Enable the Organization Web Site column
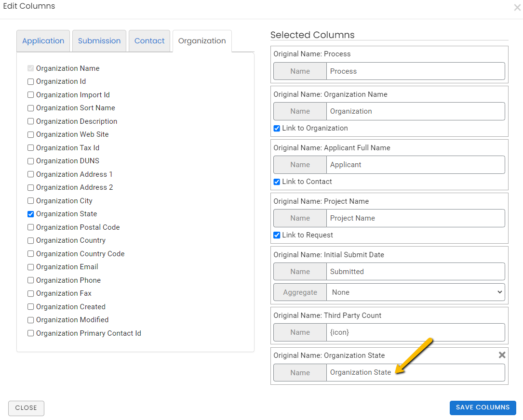 pyautogui.click(x=30, y=134)
